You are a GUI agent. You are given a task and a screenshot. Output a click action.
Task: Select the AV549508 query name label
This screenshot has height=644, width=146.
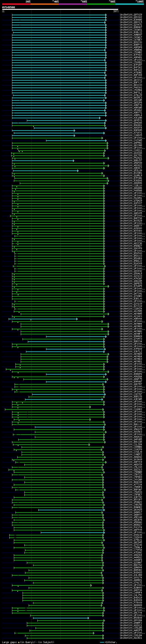coord(8,8)
